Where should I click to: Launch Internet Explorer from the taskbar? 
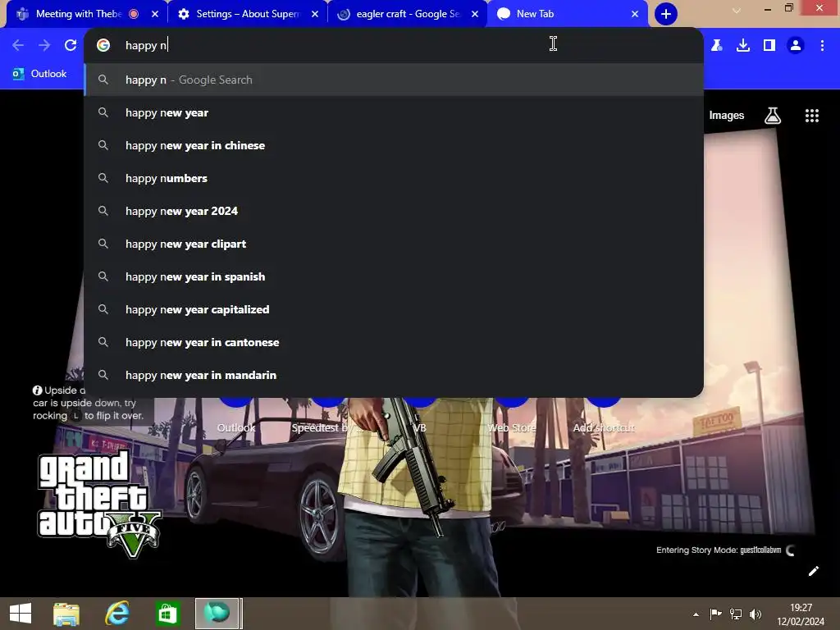pyautogui.click(x=116, y=614)
